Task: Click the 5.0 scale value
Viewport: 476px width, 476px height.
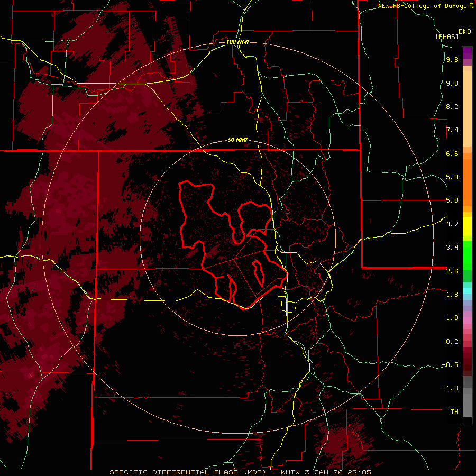Action: pos(452,200)
